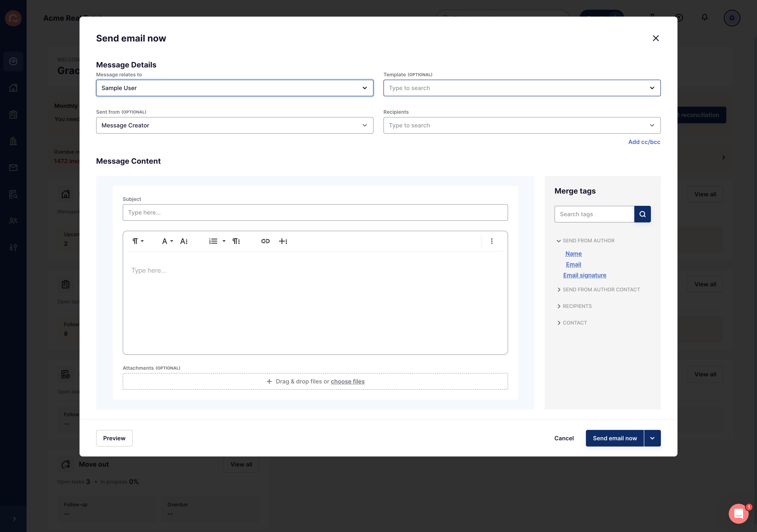This screenshot has width=757, height=532.
Task: Click into the message body editor
Action: (x=315, y=303)
